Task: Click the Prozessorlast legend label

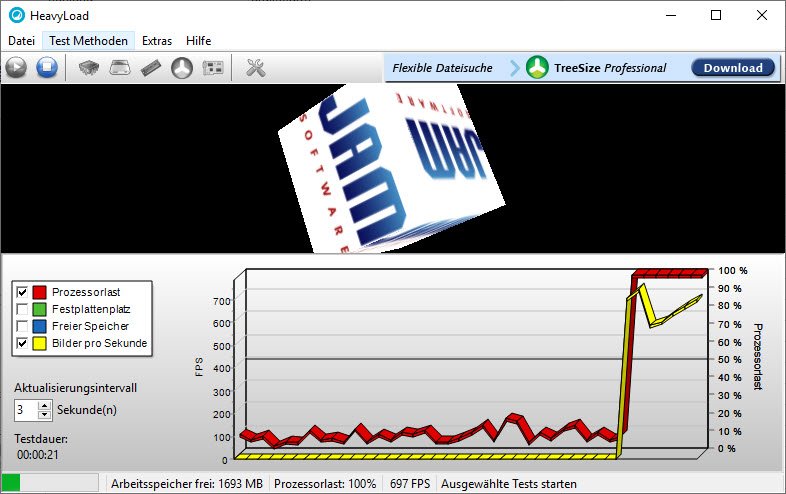Action: tap(86, 292)
